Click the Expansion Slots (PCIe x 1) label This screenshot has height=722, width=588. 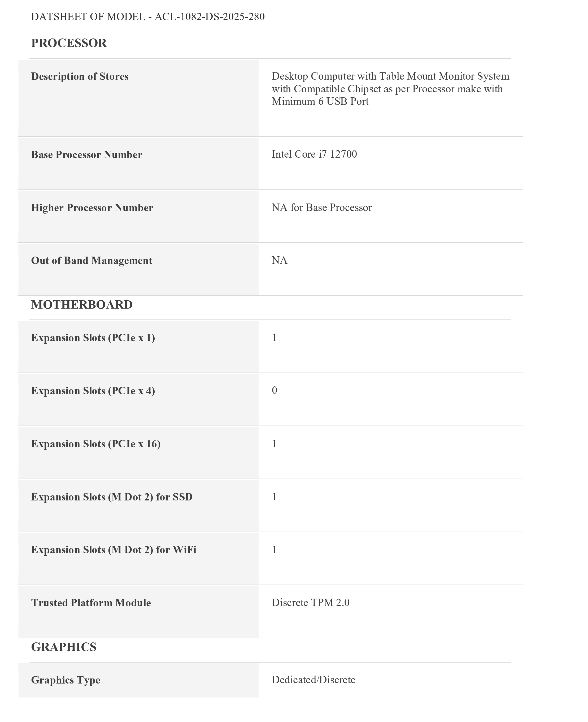pos(93,338)
